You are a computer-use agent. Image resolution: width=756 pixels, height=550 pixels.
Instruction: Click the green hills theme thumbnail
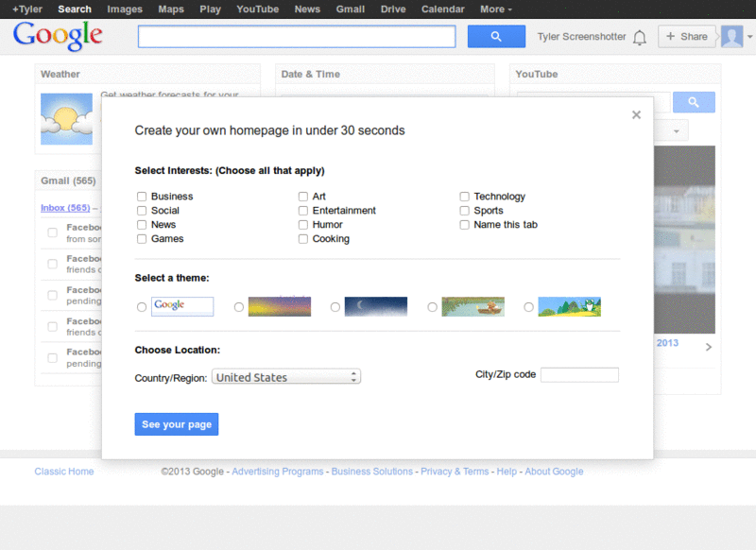click(x=570, y=306)
